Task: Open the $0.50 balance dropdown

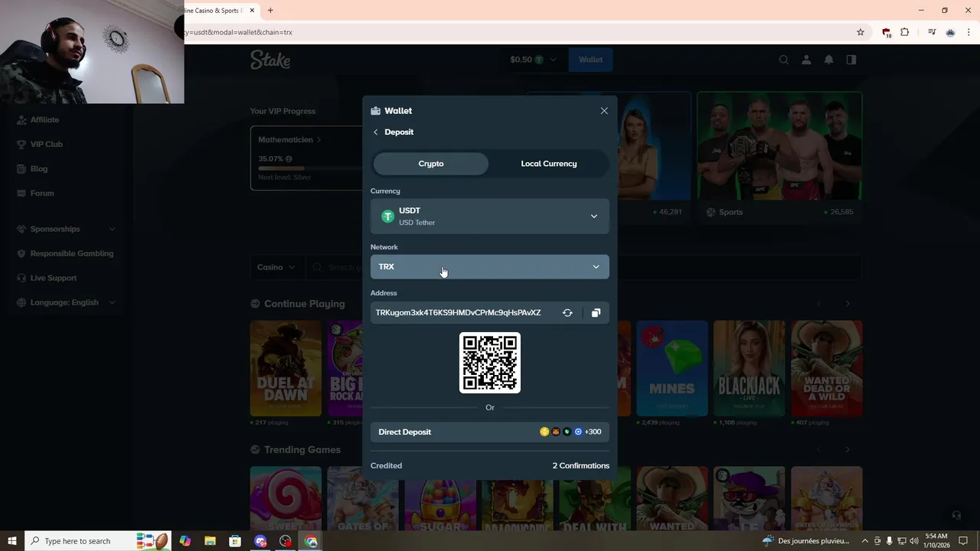Action: pos(533,60)
